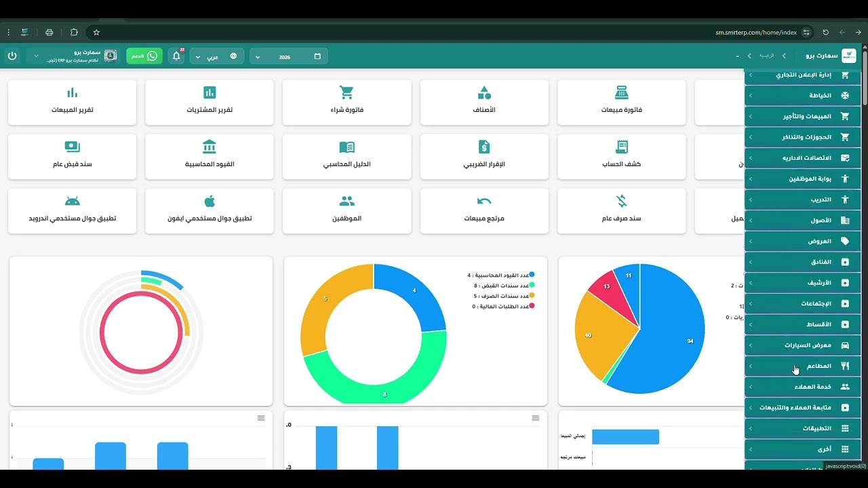Expand المبيعات والتأجير sidebar section
The height and width of the screenshot is (488, 868).
click(x=803, y=117)
